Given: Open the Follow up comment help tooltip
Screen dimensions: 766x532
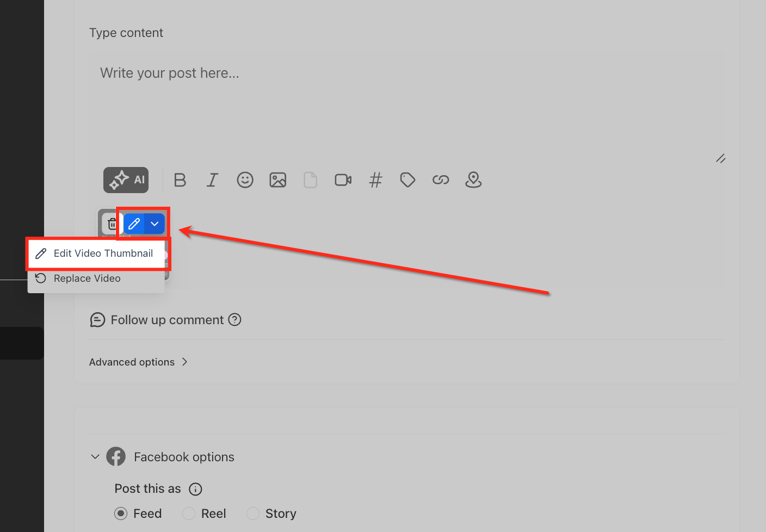Looking at the screenshot, I should 234,319.
